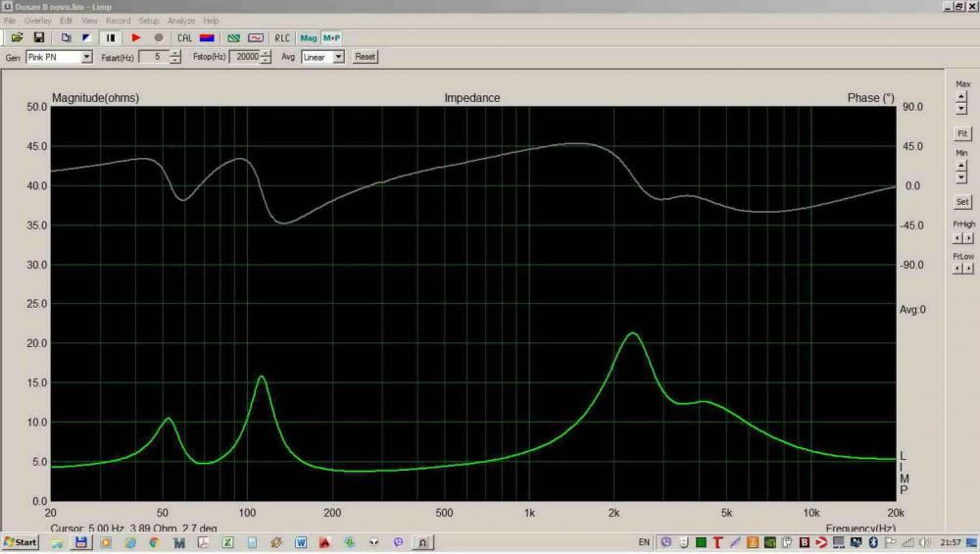Viewport: 980px width, 554px height.
Task: Click the Limp headphone taskbar button
Action: tap(422, 543)
